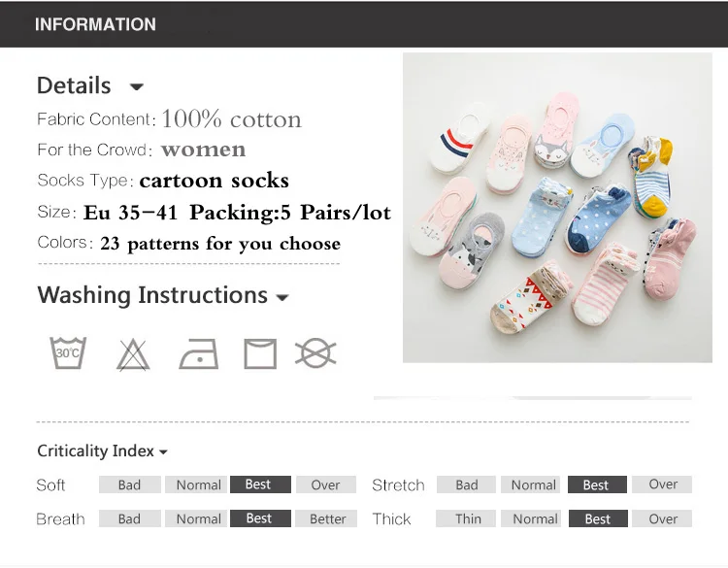Click Bad option for Soft
The image size is (728, 568).
129,484
